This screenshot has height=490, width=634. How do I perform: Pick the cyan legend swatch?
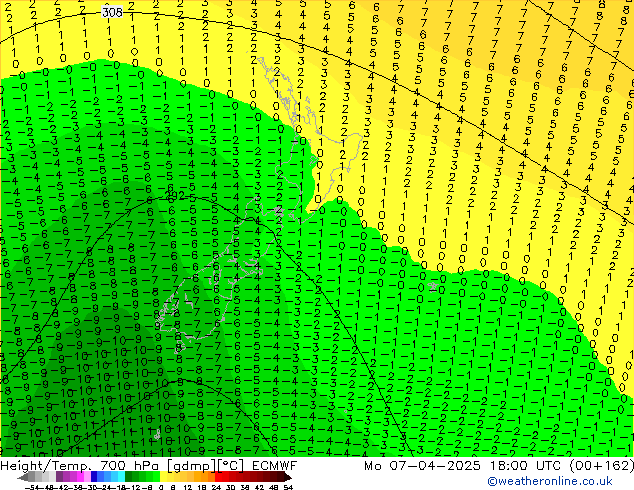(122, 477)
